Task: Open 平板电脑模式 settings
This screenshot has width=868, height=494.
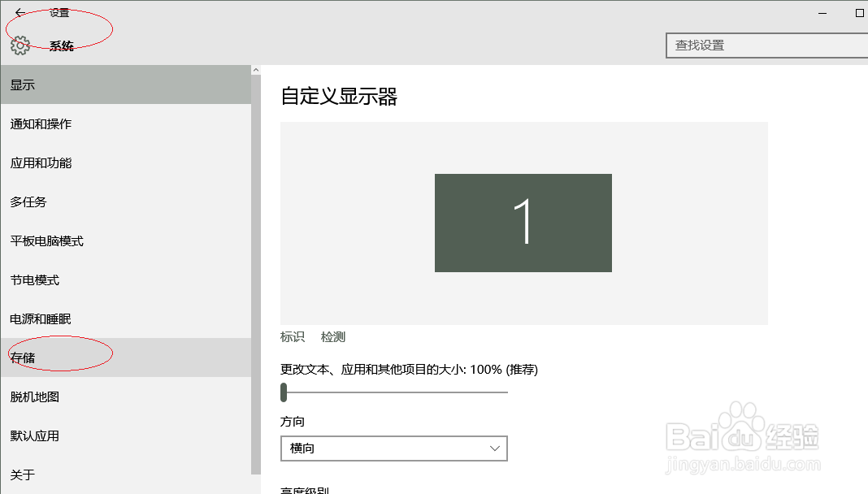Action: [126, 240]
